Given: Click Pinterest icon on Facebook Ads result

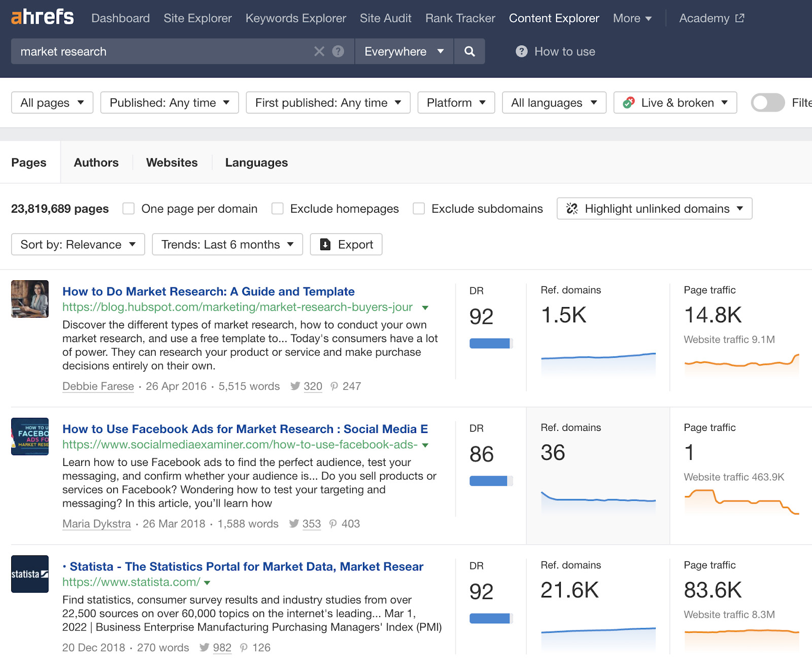Looking at the screenshot, I should 333,524.
